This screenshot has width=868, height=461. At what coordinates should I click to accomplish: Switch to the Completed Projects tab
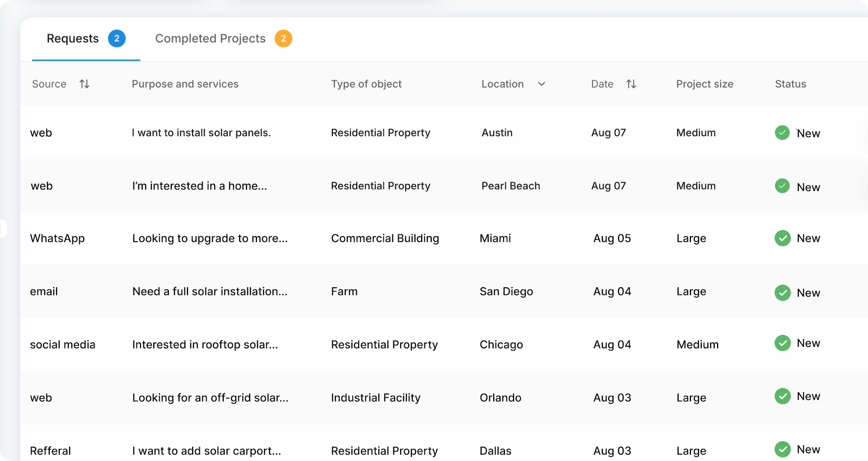(210, 38)
